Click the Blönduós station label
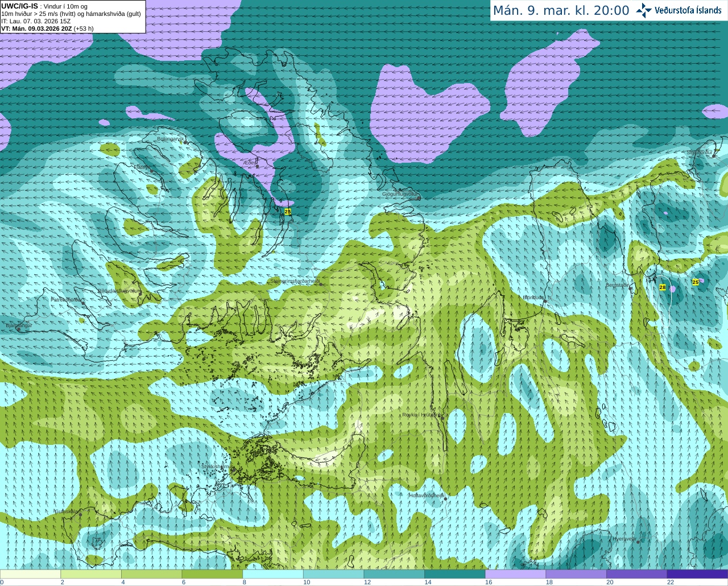 (x=533, y=297)
